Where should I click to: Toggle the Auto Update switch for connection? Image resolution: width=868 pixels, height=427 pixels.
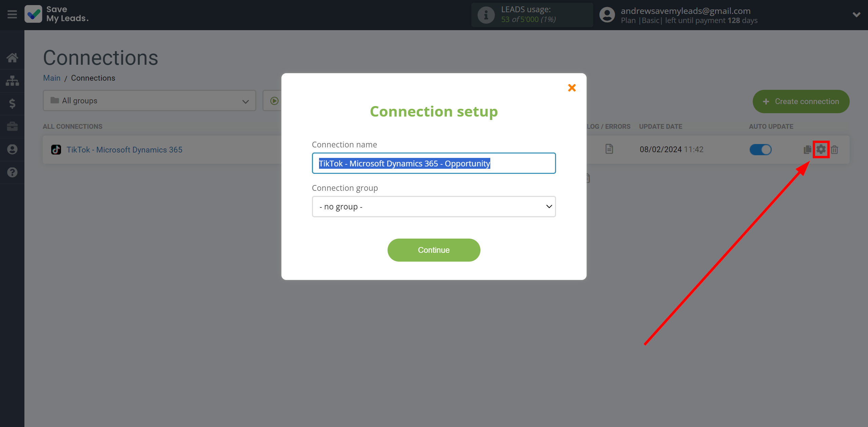(761, 149)
